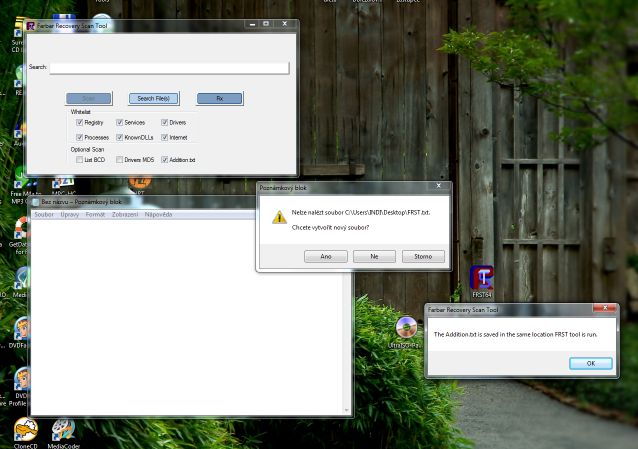Toggle the Services checkbox

[x=120, y=123]
